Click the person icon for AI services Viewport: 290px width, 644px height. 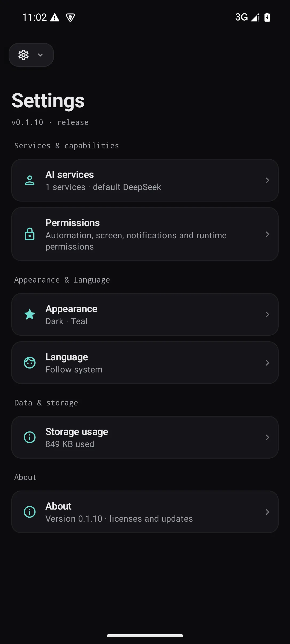[x=30, y=180]
